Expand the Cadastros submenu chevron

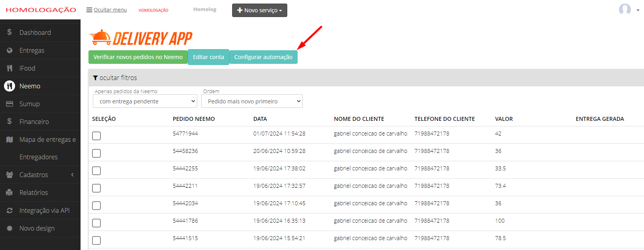pos(73,175)
